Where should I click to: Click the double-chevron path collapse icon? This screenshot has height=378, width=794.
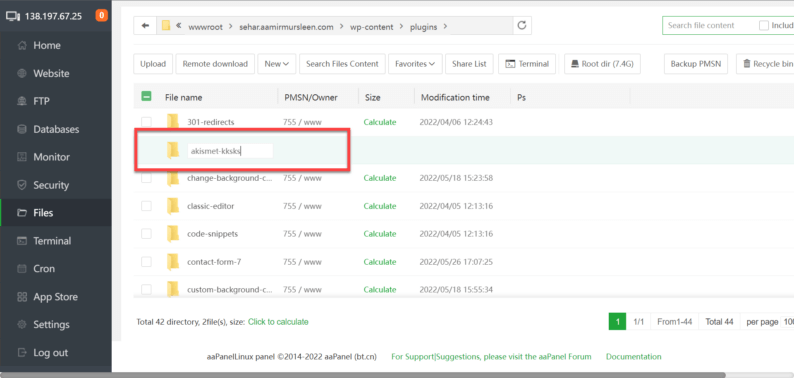click(179, 25)
